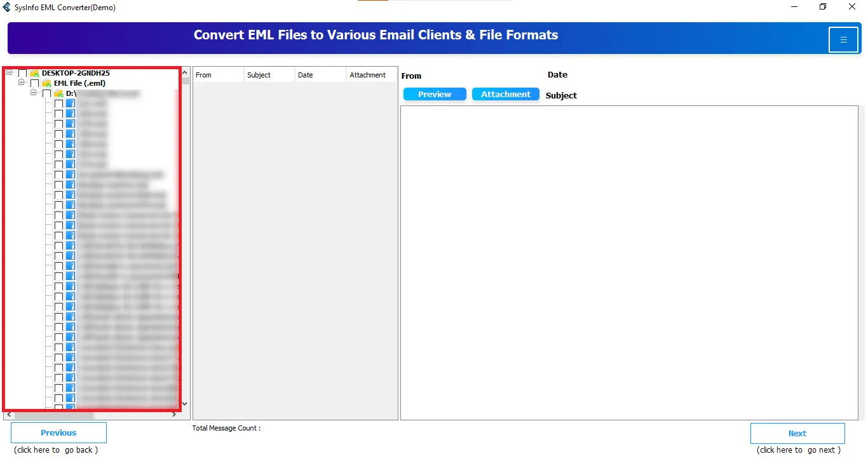
Task: Continue with the Next button
Action: 797,434
